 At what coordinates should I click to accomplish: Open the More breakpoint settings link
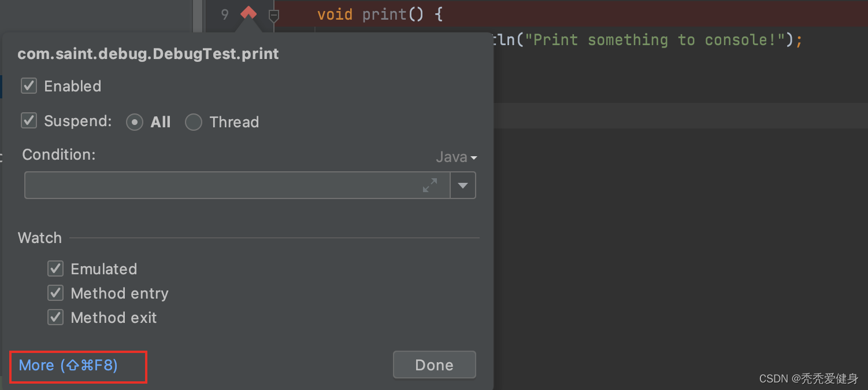[x=68, y=365]
